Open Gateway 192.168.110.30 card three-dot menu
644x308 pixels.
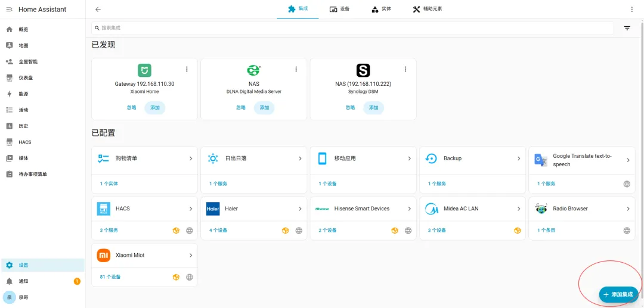click(187, 69)
